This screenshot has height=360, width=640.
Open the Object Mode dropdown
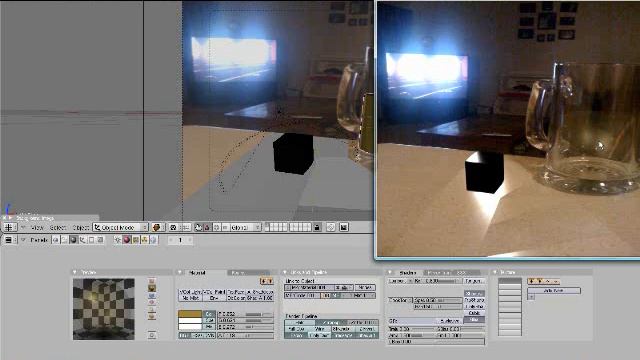click(x=120, y=227)
